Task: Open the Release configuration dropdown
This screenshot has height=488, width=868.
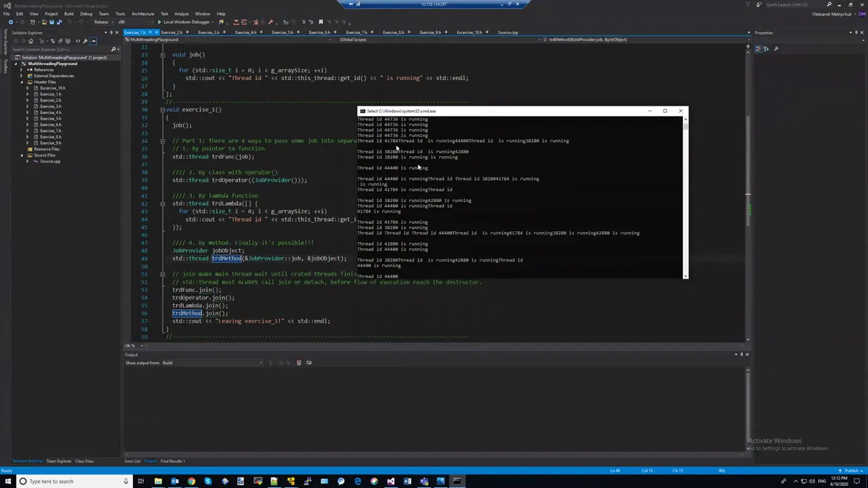Action: point(103,22)
